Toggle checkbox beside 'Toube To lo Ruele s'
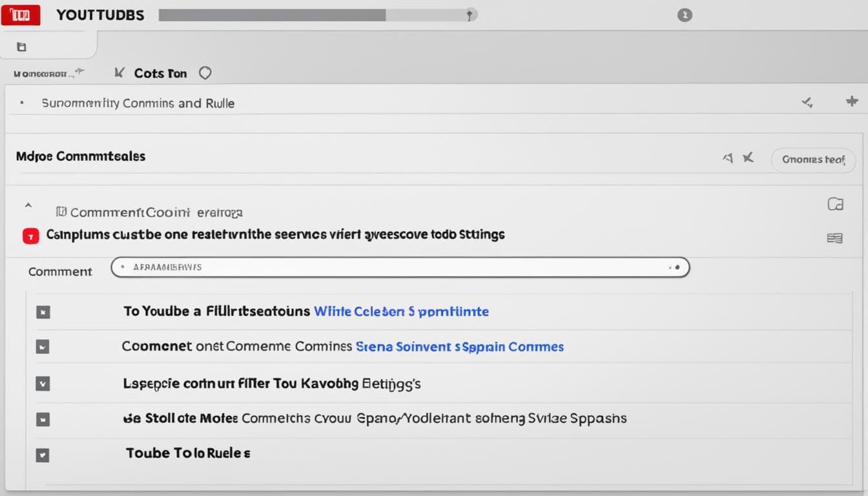The width and height of the screenshot is (868, 496). pyautogui.click(x=43, y=455)
